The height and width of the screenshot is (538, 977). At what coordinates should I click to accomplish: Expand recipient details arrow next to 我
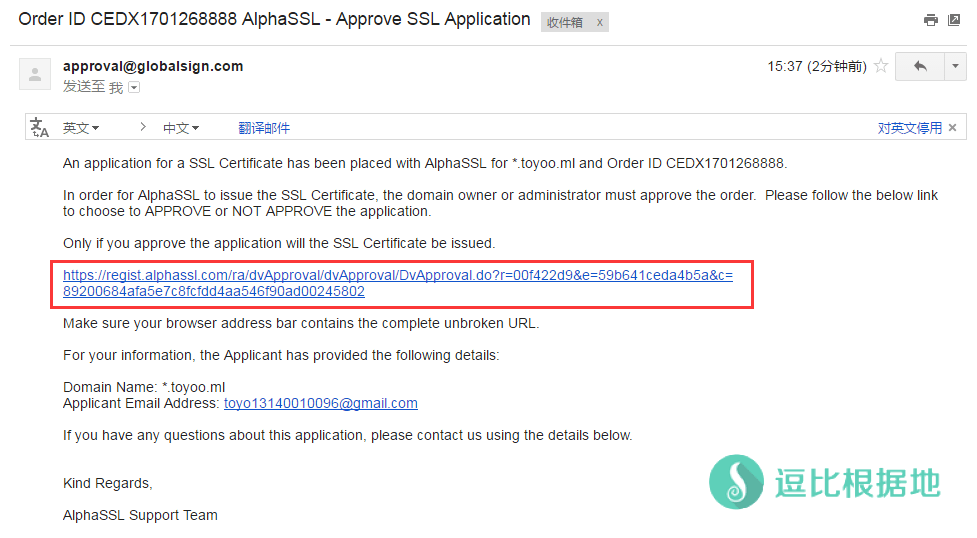(x=134, y=88)
